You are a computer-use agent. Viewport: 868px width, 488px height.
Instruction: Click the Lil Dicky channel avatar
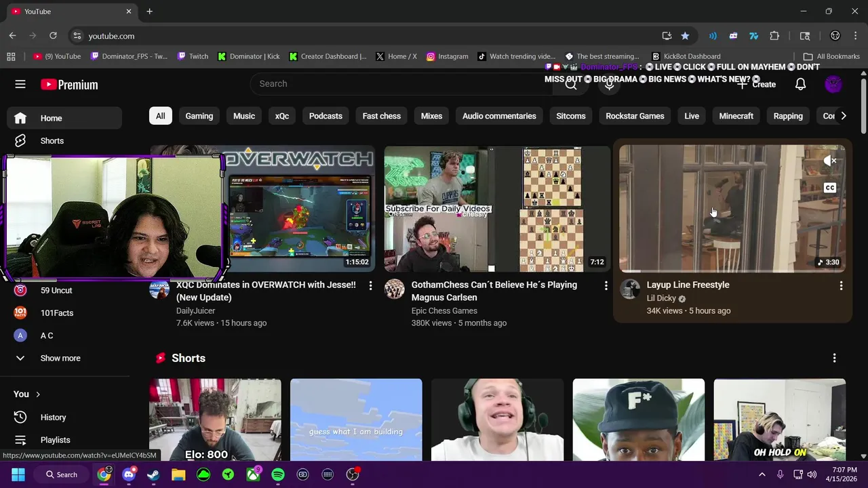pyautogui.click(x=629, y=289)
